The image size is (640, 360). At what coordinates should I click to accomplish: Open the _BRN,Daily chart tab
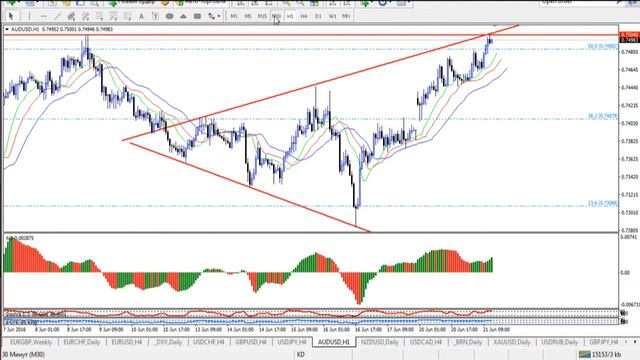(x=468, y=342)
